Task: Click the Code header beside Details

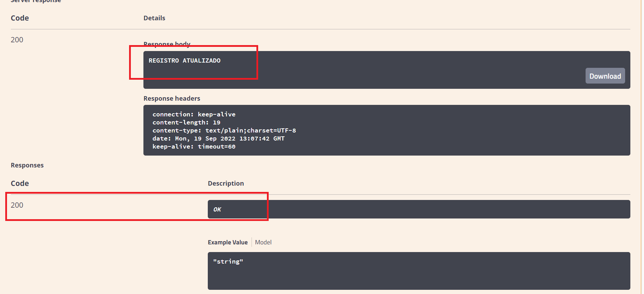Action: tap(20, 18)
